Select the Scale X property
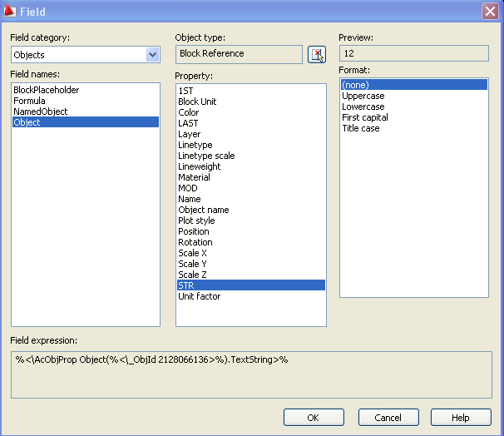The image size is (504, 436). coord(251,253)
